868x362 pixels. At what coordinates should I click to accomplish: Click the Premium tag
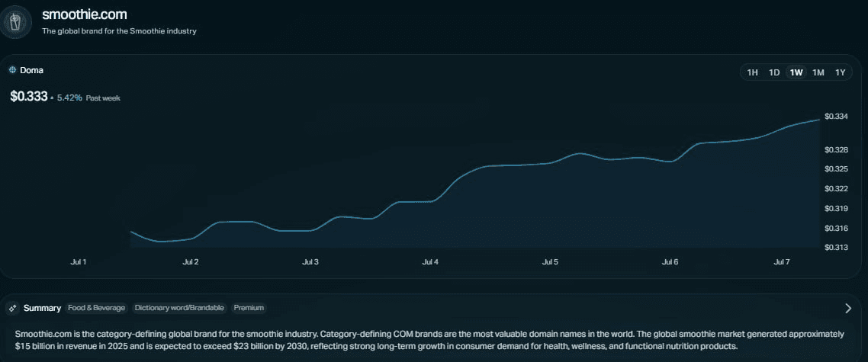pos(249,308)
